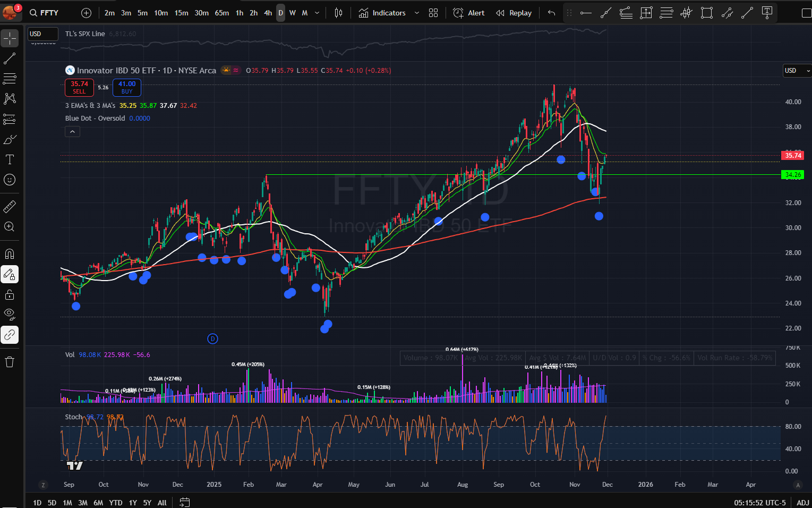Click the 41.00 BUY button

pos(127,88)
